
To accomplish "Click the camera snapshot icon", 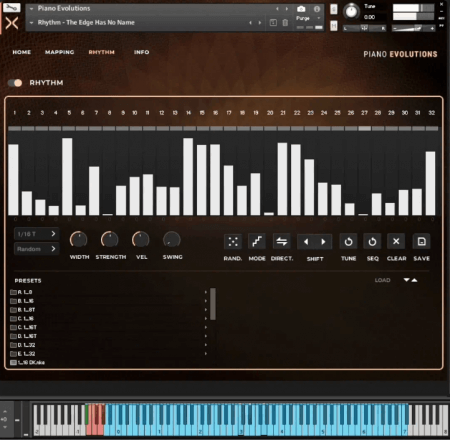I will pyautogui.click(x=301, y=9).
